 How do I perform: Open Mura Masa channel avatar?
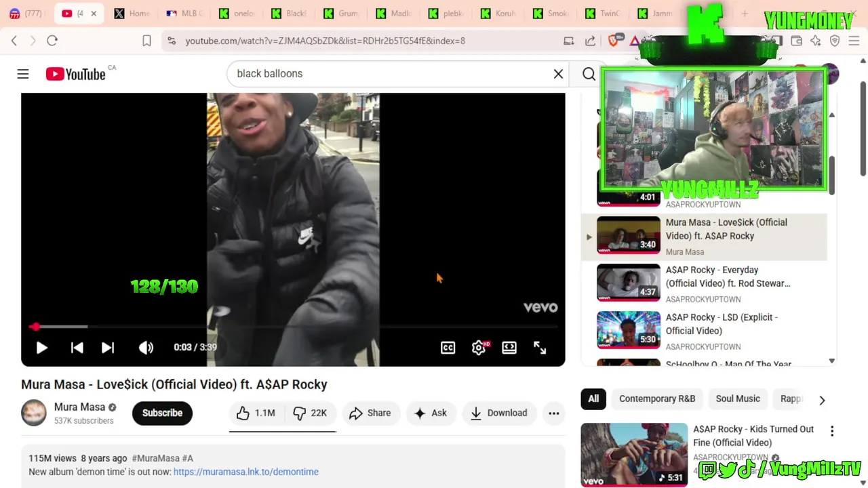click(34, 413)
